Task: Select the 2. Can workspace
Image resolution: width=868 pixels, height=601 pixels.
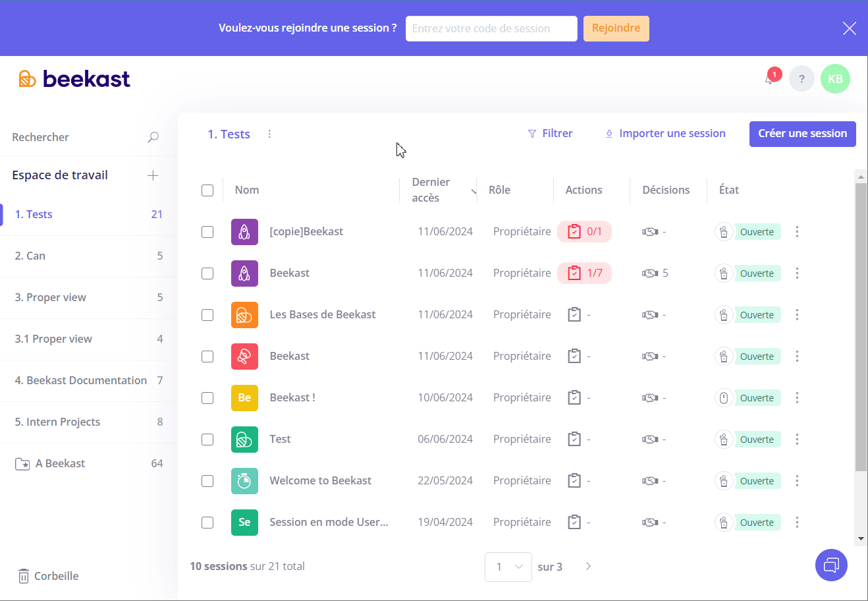Action: [x=89, y=256]
